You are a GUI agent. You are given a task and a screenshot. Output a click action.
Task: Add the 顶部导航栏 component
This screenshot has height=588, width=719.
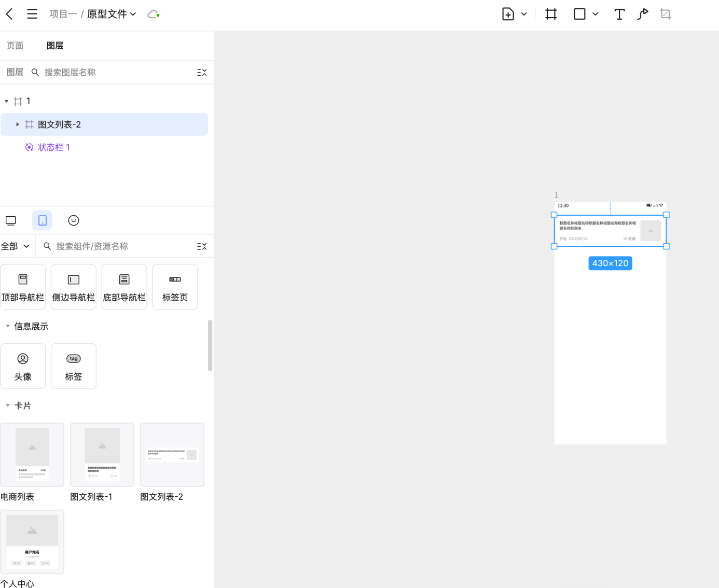click(23, 287)
